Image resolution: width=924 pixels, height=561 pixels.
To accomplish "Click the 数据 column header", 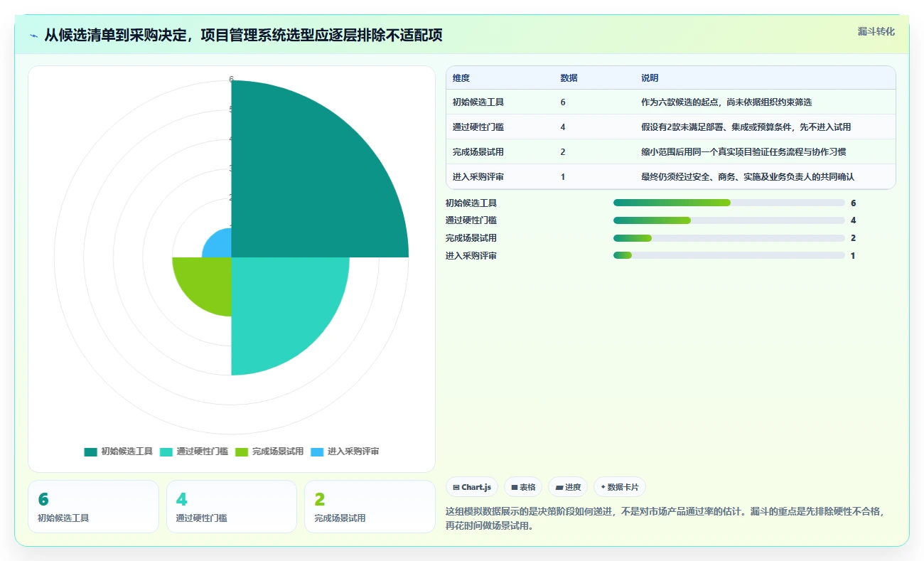I will coord(569,78).
